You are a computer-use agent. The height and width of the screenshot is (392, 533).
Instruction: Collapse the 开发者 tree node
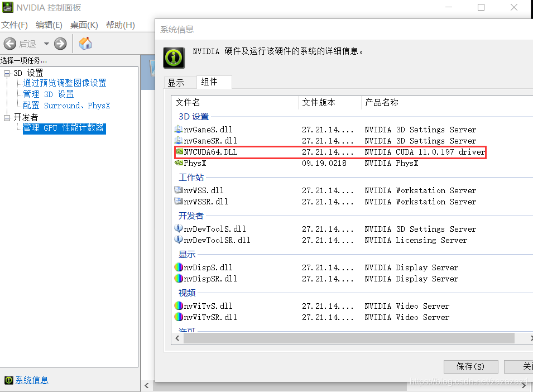(x=7, y=118)
